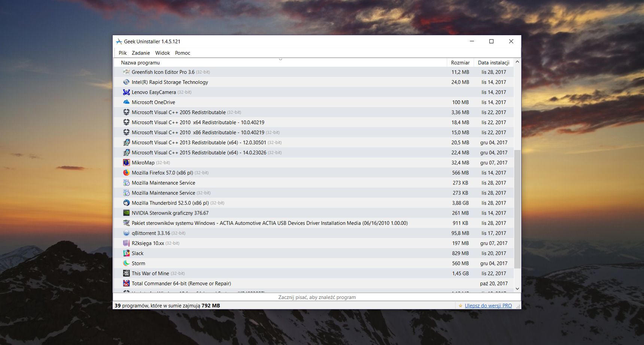Select MikroMap gru 07, 2017 date
This screenshot has width=644, height=345.
click(x=494, y=163)
